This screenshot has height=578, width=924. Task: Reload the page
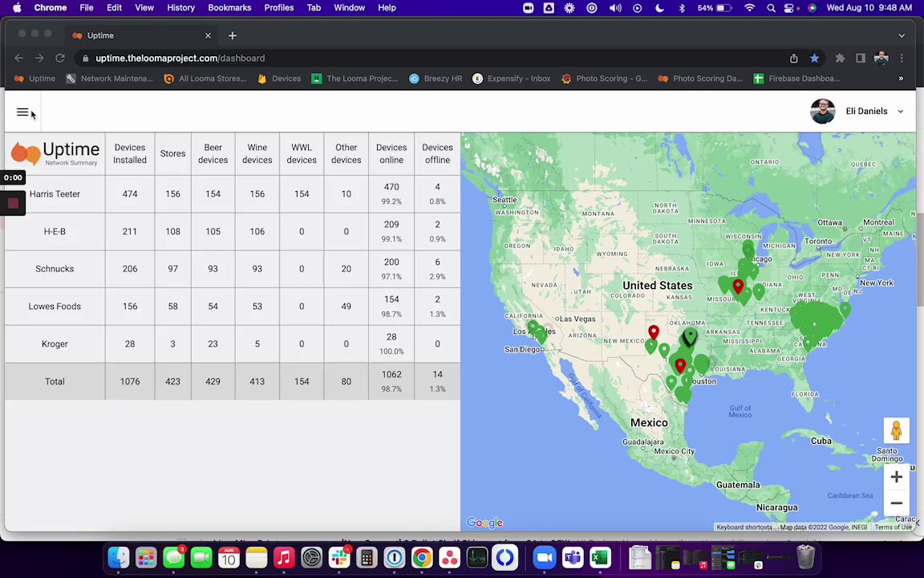[x=59, y=59]
